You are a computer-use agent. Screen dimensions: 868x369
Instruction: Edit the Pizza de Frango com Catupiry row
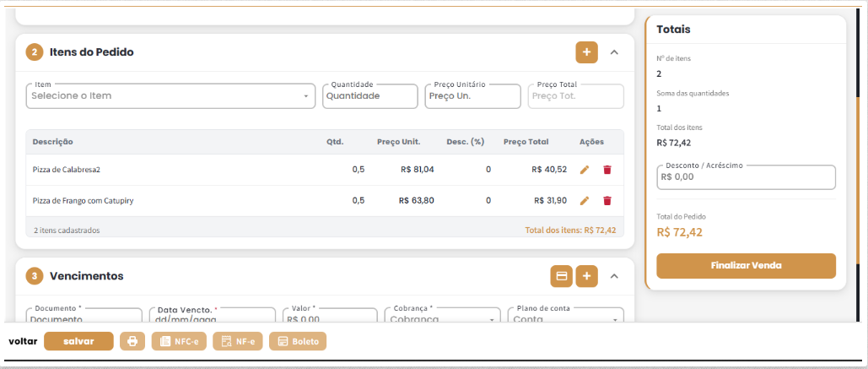[x=585, y=201]
